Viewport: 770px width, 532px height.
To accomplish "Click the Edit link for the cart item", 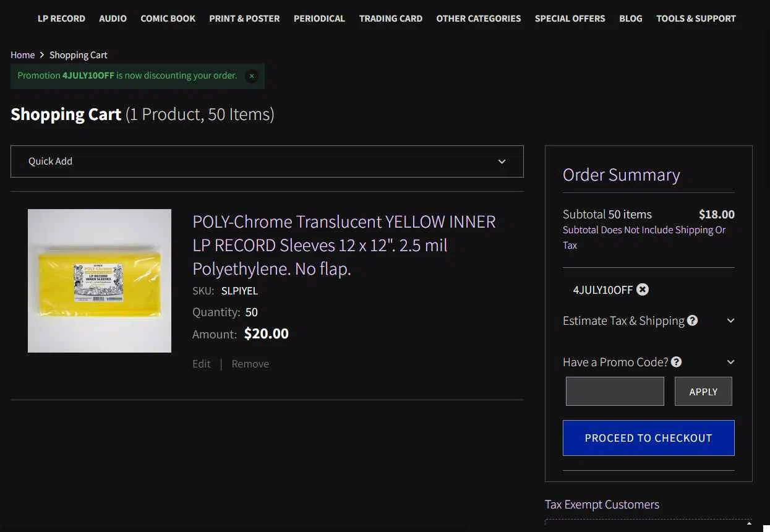I will click(202, 364).
